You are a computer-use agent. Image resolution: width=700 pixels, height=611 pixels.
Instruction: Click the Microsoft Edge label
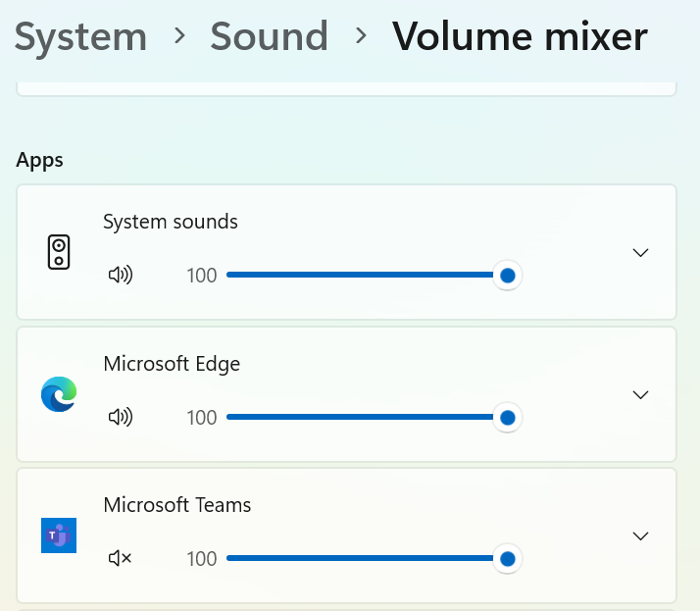172,365
